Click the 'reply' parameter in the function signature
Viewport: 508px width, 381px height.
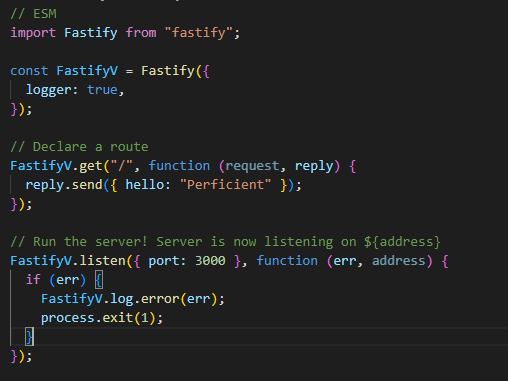(x=314, y=166)
